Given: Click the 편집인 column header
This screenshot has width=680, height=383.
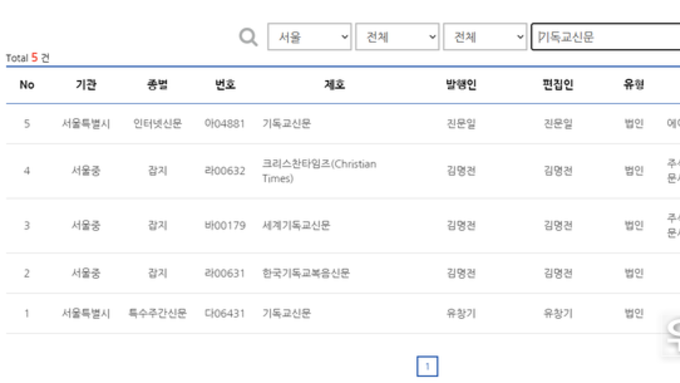Looking at the screenshot, I should 558,85.
